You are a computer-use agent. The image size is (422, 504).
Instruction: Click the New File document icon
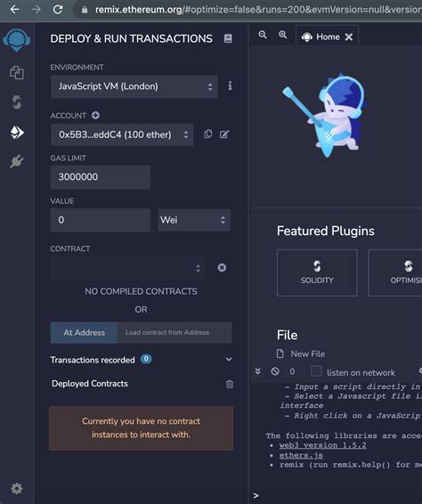click(x=280, y=354)
